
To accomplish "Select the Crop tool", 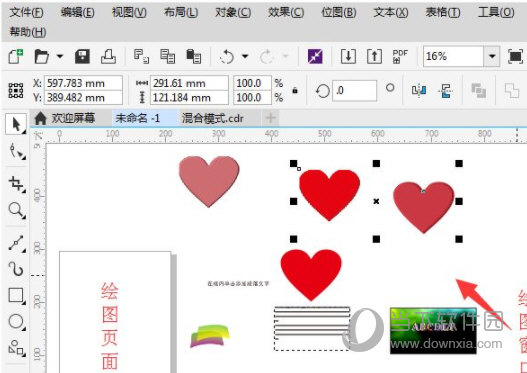I will tap(16, 184).
